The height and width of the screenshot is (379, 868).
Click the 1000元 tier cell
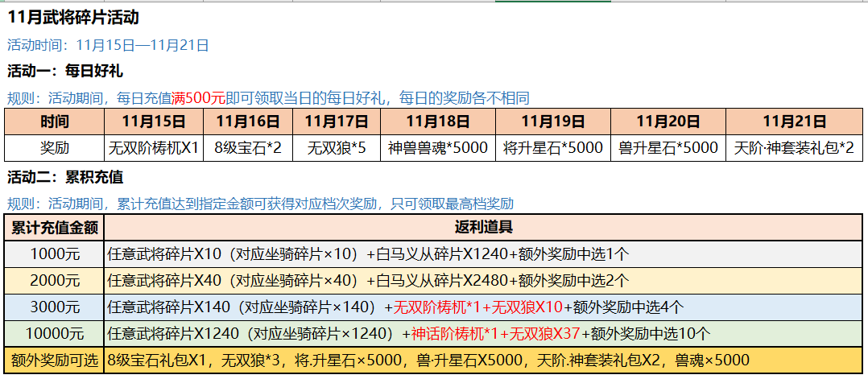pos(55,254)
